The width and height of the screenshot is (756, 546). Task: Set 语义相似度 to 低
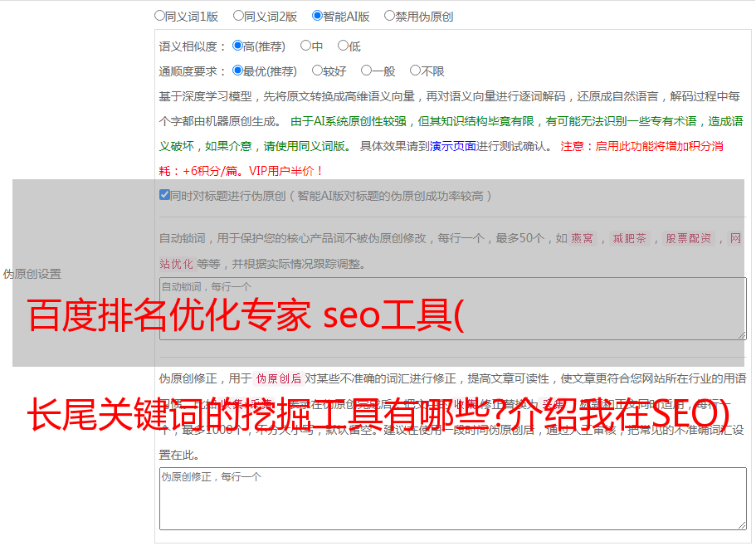pyautogui.click(x=343, y=46)
